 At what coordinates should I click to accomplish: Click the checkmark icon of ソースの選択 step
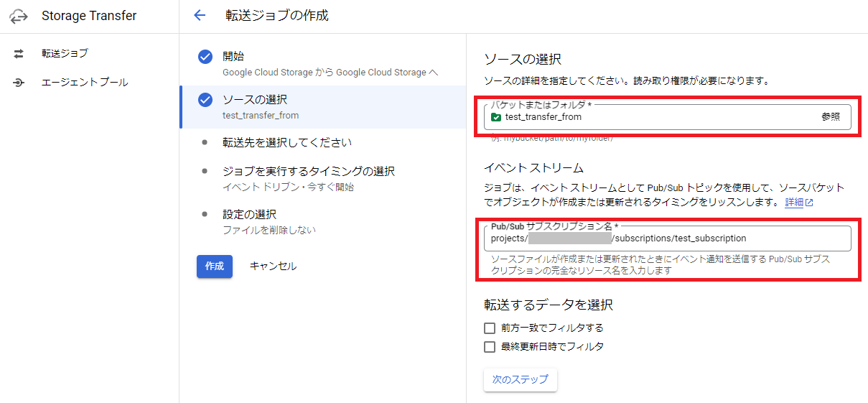pos(205,100)
